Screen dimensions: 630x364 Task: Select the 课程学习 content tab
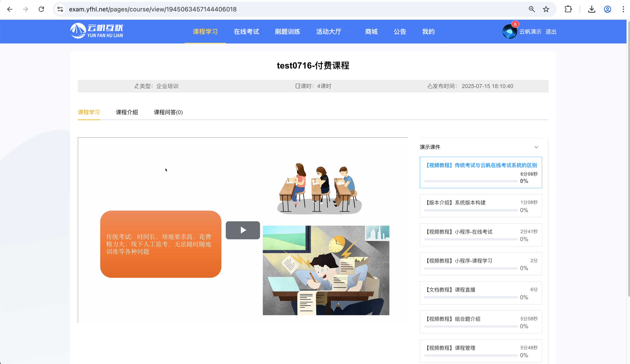pos(89,112)
